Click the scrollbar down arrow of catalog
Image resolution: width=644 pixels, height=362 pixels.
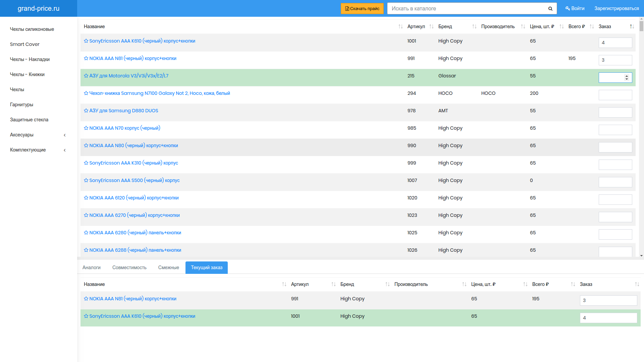click(x=641, y=256)
